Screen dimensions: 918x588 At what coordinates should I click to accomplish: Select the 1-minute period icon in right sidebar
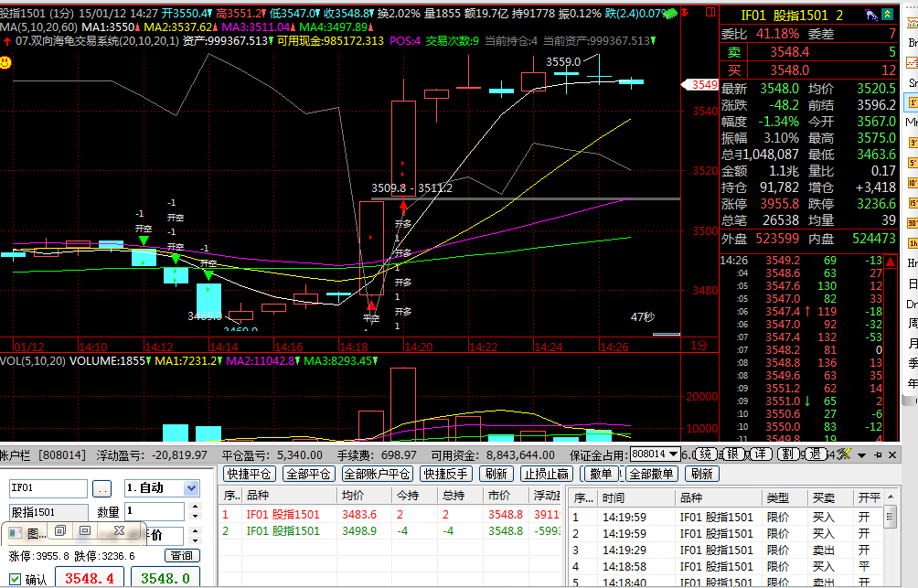pos(911,102)
